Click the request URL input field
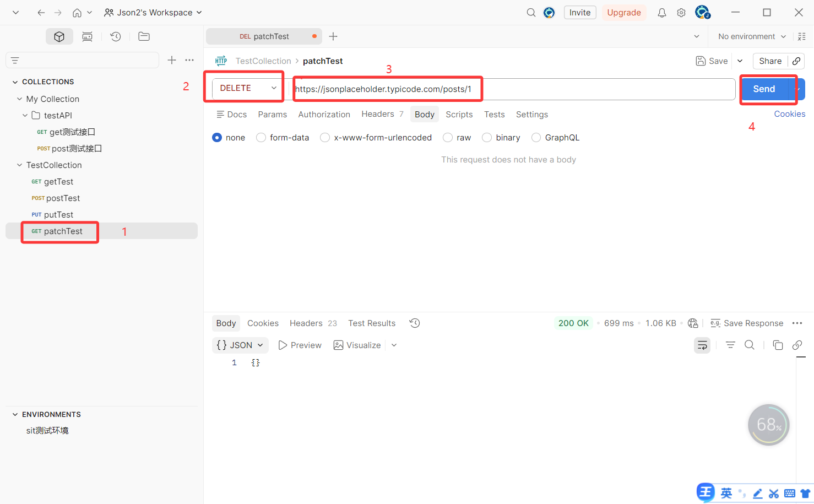Viewport: 814px width, 504px height. click(512, 89)
